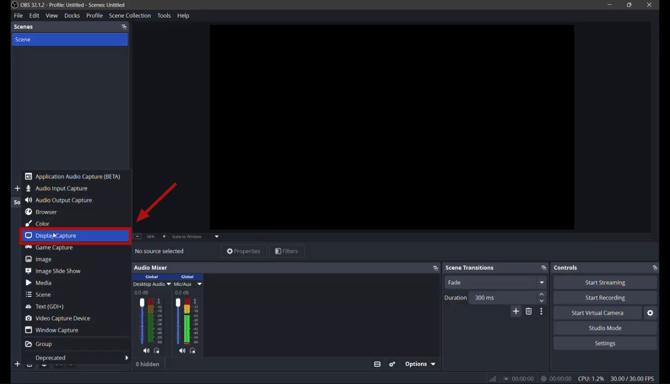Open the Tools menu
This screenshot has width=670, height=384.
click(164, 15)
